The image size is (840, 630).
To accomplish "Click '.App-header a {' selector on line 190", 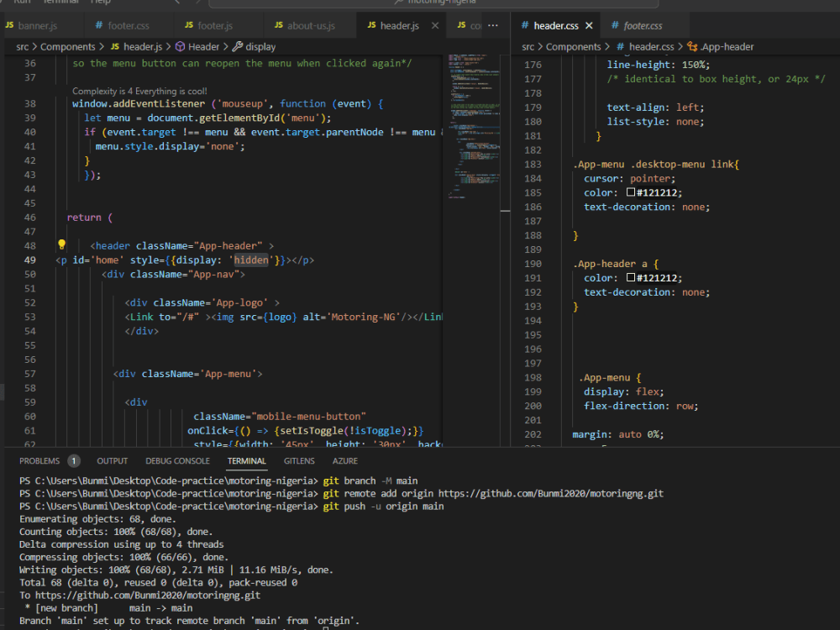I will pyautogui.click(x=616, y=264).
